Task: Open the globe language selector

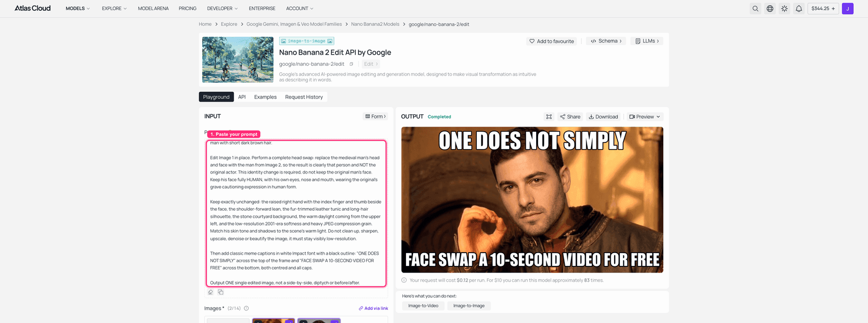Action: point(770,9)
